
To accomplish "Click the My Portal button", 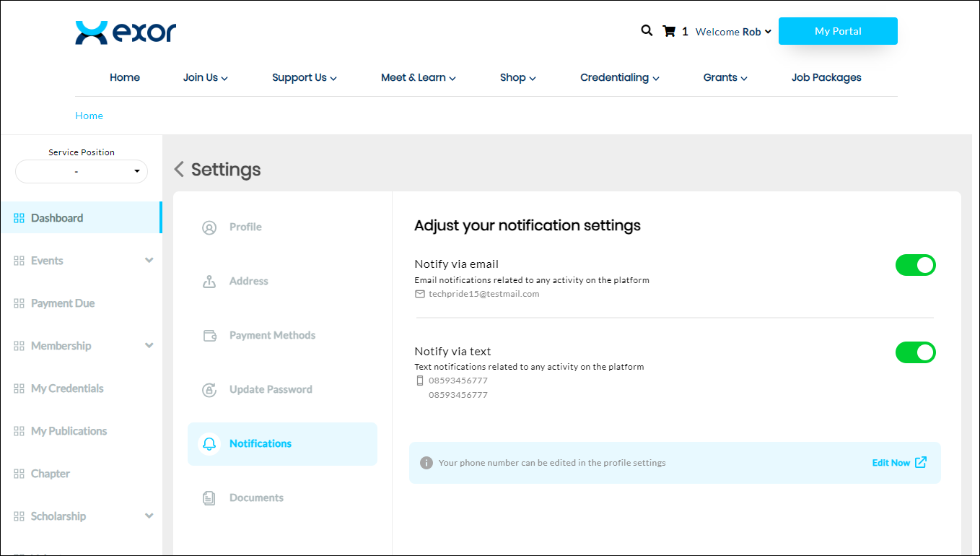I will (838, 31).
